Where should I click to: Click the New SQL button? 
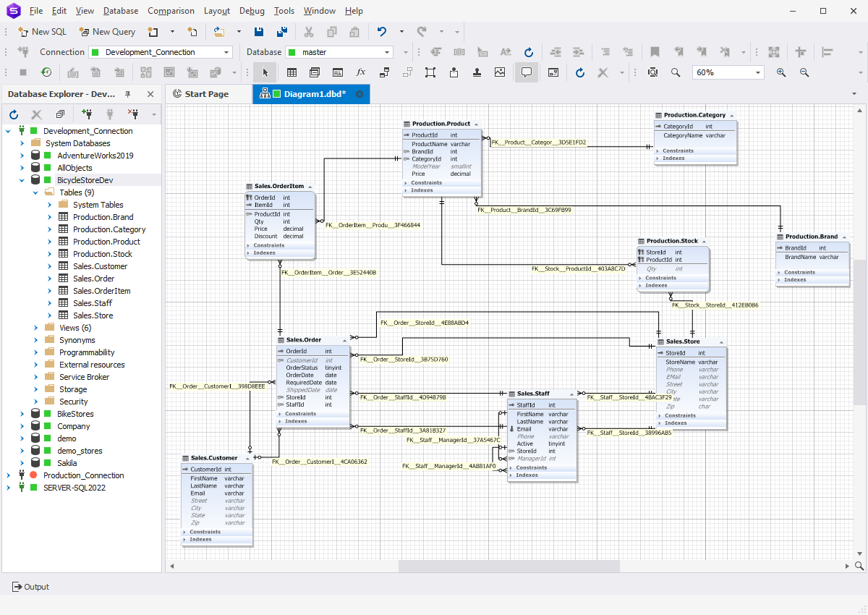pyautogui.click(x=42, y=32)
